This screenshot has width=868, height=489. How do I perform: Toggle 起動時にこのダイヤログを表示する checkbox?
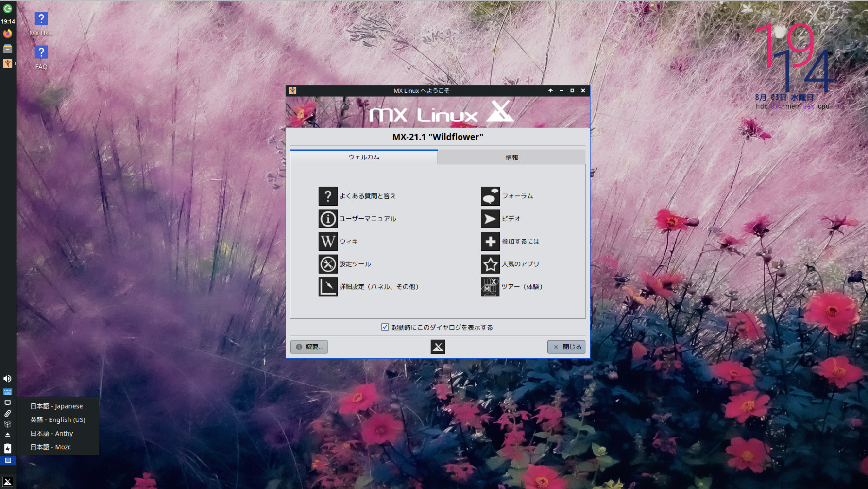(x=385, y=327)
